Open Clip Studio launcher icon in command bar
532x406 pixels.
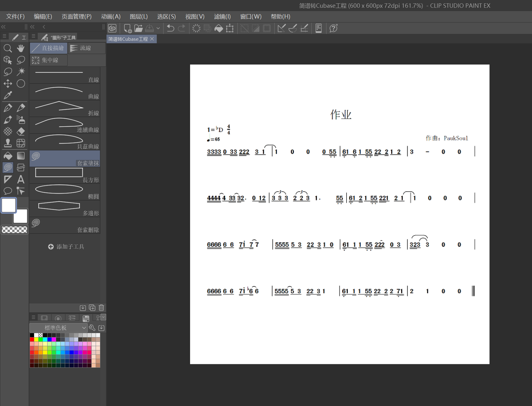pyautogui.click(x=112, y=28)
